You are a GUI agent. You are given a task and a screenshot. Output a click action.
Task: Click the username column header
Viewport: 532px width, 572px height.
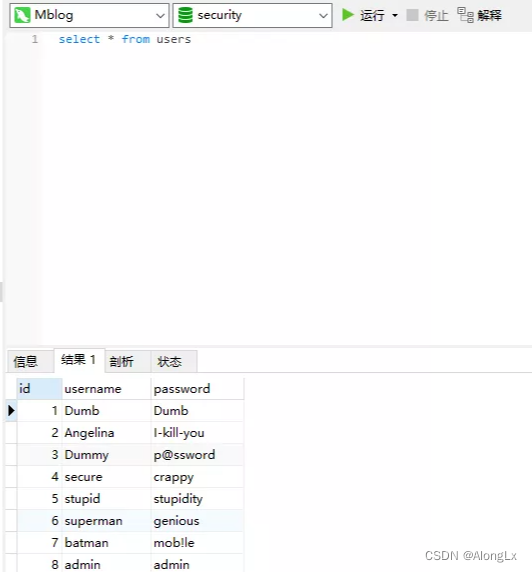106,389
